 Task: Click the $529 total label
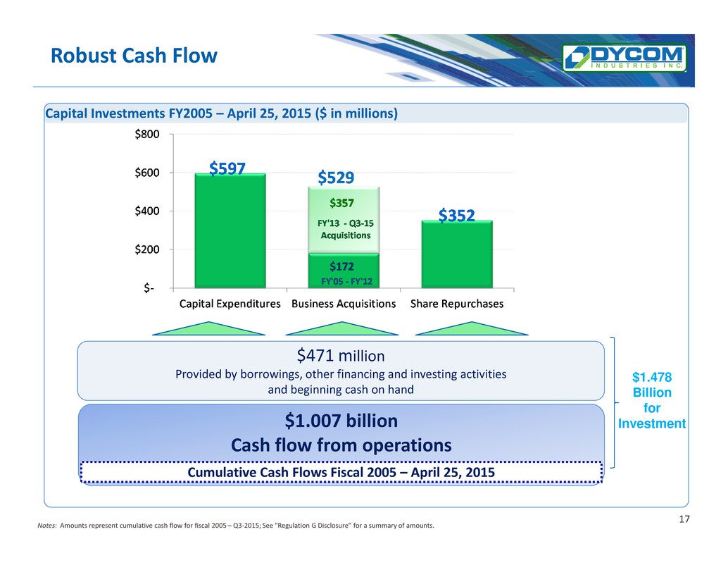click(336, 178)
